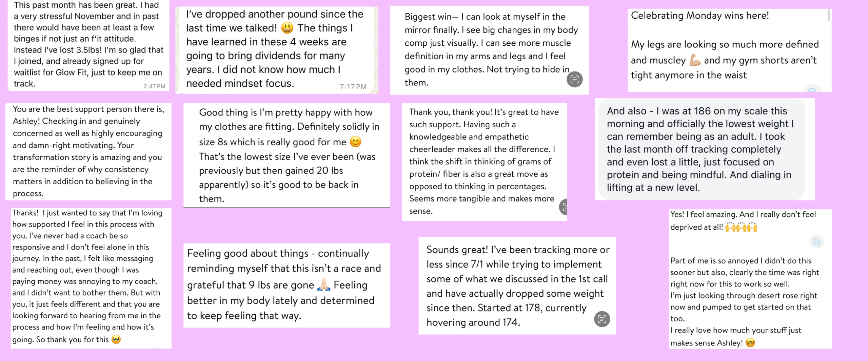Click the raised hands emojis after "deprived at all!"
868x361 pixels.
click(x=741, y=227)
